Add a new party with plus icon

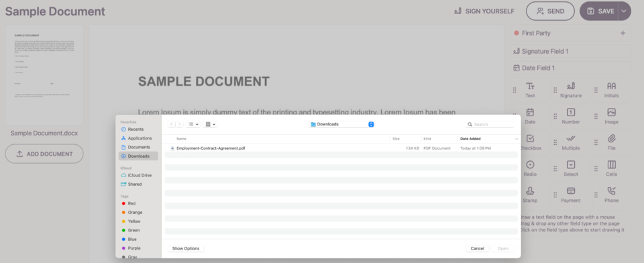623,33
